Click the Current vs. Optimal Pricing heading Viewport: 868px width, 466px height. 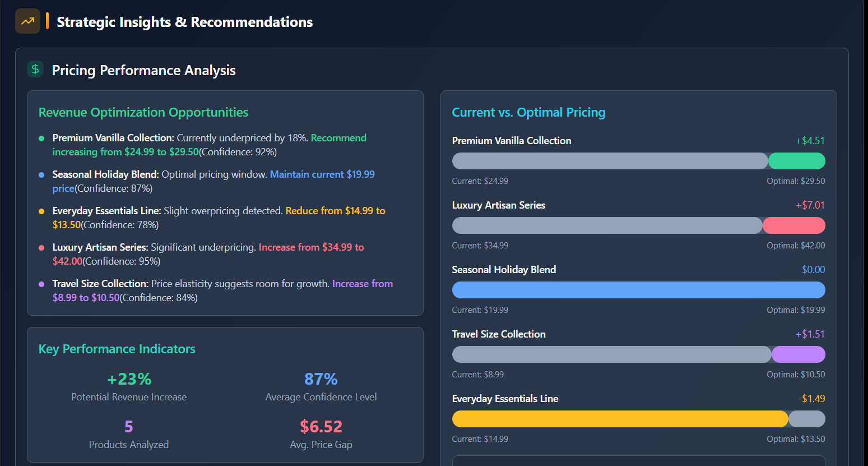(528, 112)
